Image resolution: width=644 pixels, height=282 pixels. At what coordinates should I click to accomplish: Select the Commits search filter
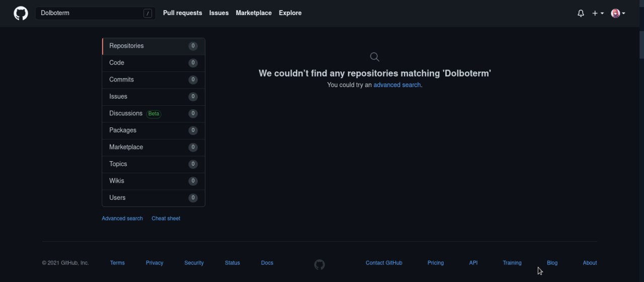coord(153,80)
